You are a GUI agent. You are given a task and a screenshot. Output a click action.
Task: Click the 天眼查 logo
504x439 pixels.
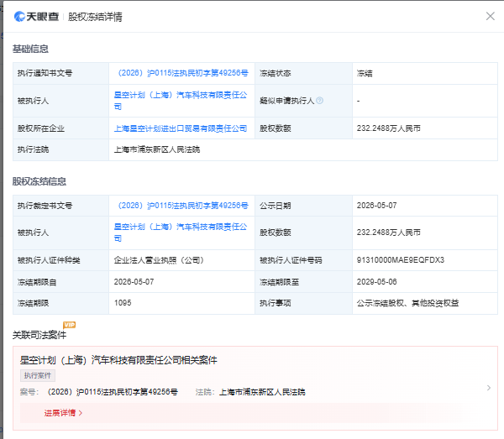36,17
